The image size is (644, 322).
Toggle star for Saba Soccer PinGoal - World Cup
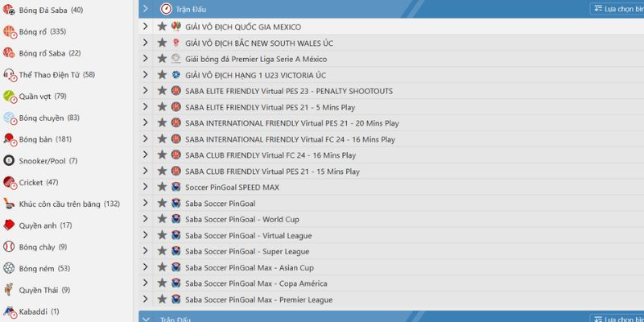pyautogui.click(x=162, y=219)
